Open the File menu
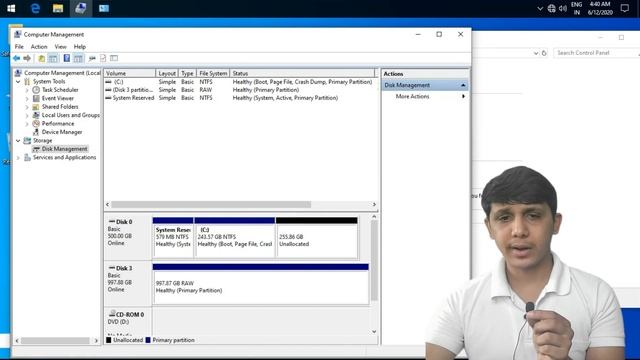This screenshot has height=360, width=640. 19,47
